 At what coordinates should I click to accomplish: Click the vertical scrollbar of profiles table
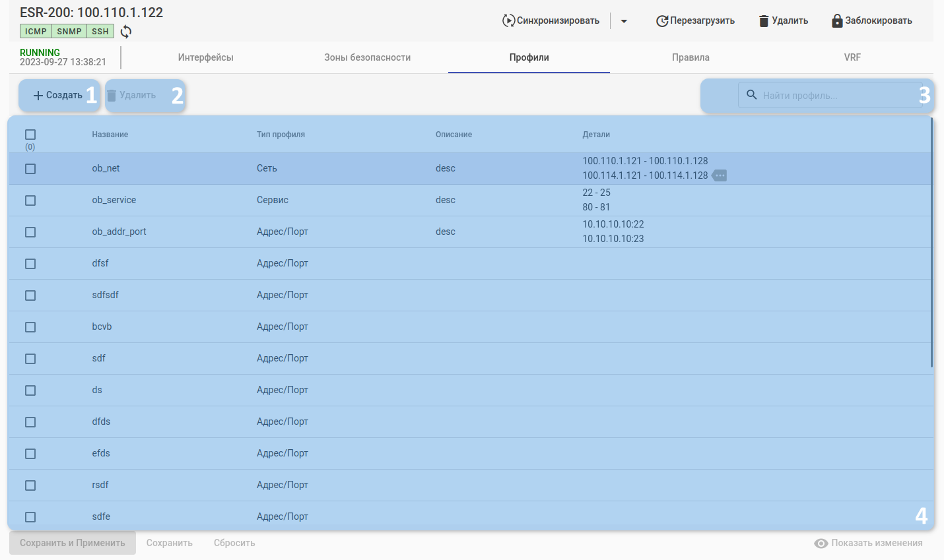tap(931, 242)
